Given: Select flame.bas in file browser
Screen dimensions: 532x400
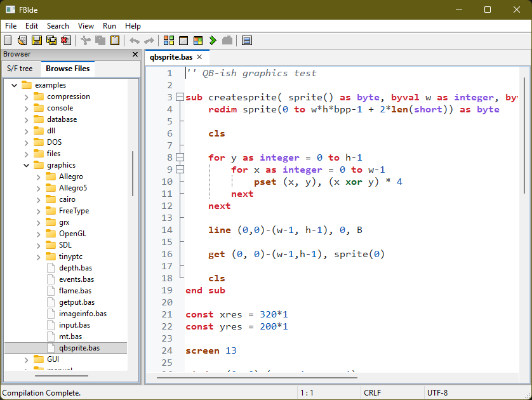Looking at the screenshot, I should point(75,291).
